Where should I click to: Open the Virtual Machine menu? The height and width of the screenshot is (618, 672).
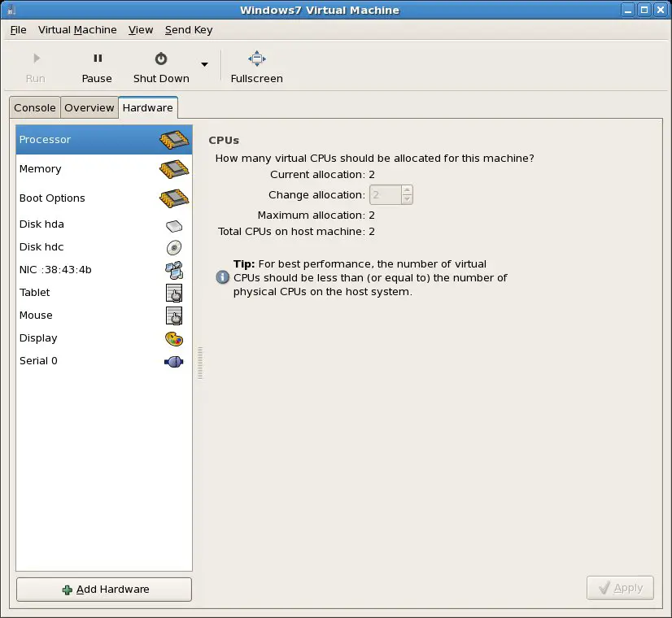click(77, 30)
